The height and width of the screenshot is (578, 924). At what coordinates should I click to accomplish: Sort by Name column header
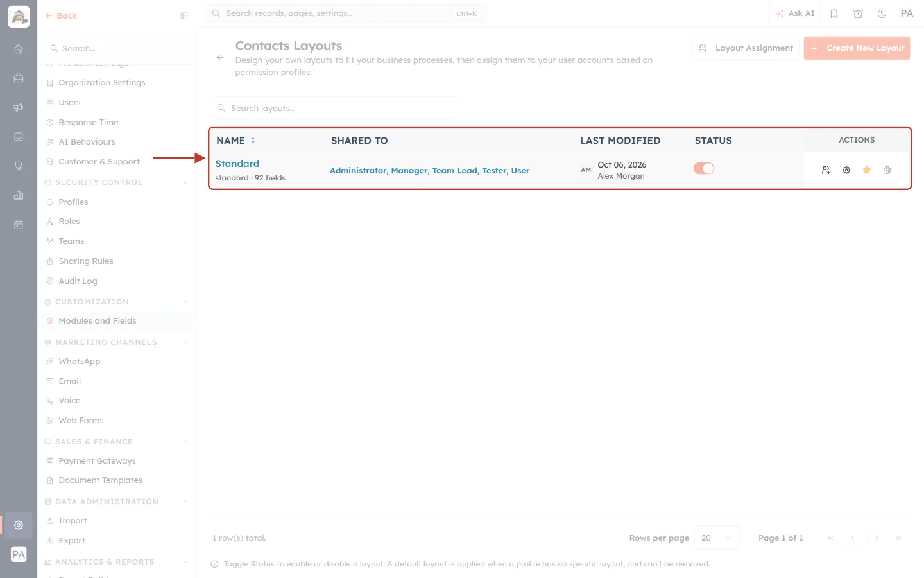(x=236, y=141)
